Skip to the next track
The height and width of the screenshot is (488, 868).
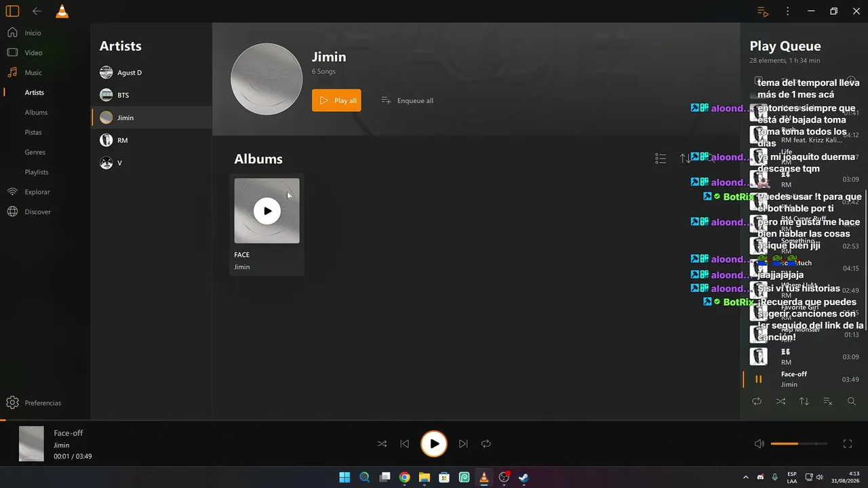pos(463,444)
